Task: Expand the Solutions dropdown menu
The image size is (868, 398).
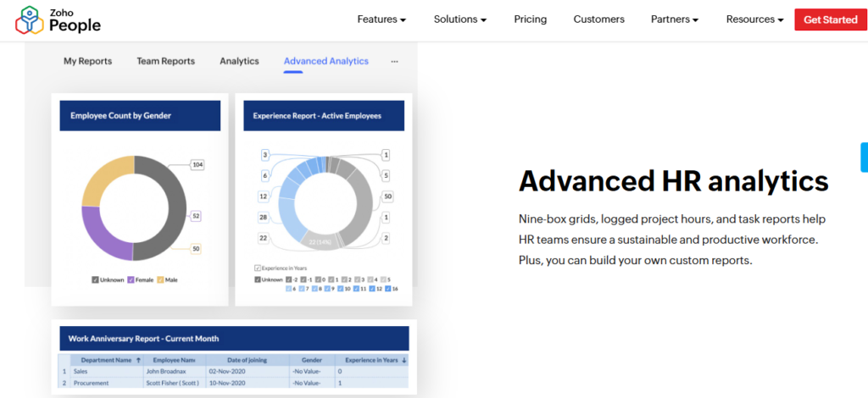Action: tap(460, 19)
